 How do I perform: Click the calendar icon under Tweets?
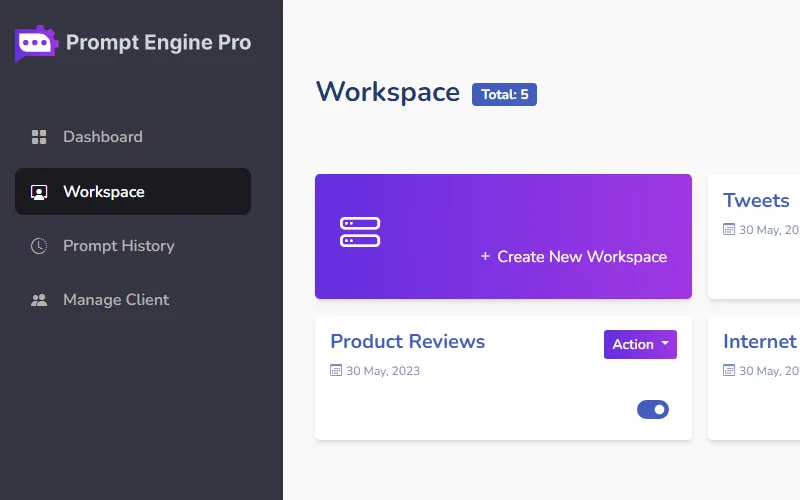click(x=729, y=229)
